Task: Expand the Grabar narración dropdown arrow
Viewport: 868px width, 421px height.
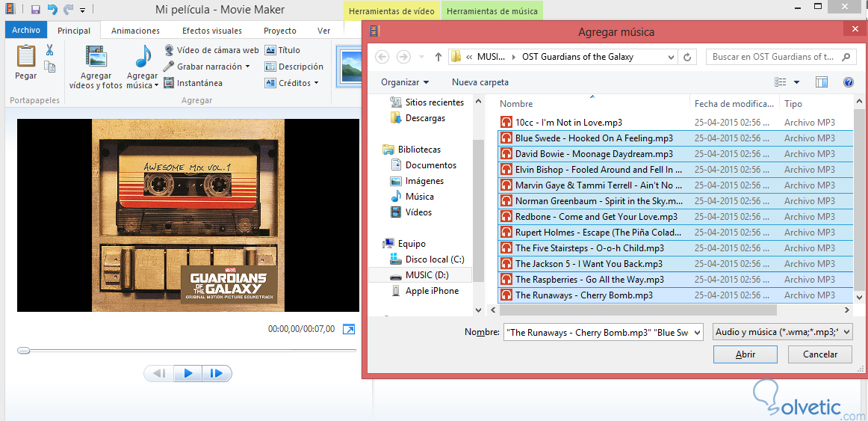Action: tap(247, 67)
